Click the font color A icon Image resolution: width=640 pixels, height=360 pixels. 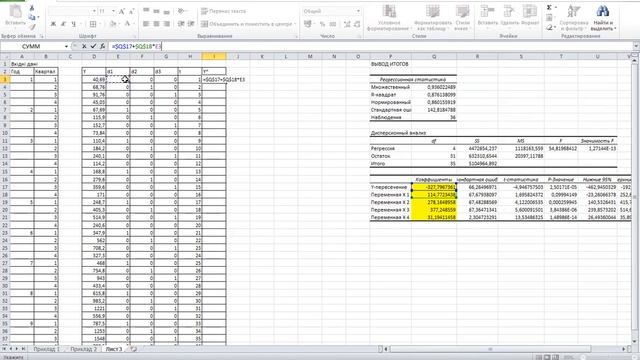point(127,24)
